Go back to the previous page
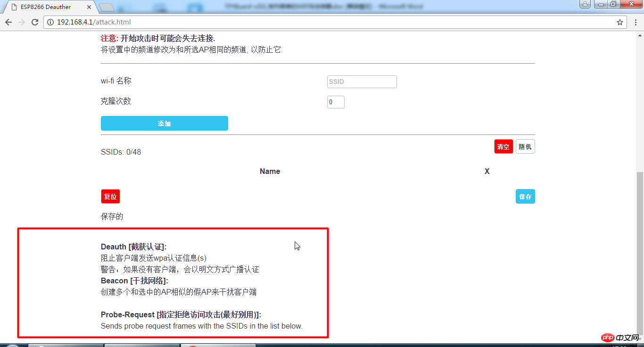 pyautogui.click(x=8, y=22)
